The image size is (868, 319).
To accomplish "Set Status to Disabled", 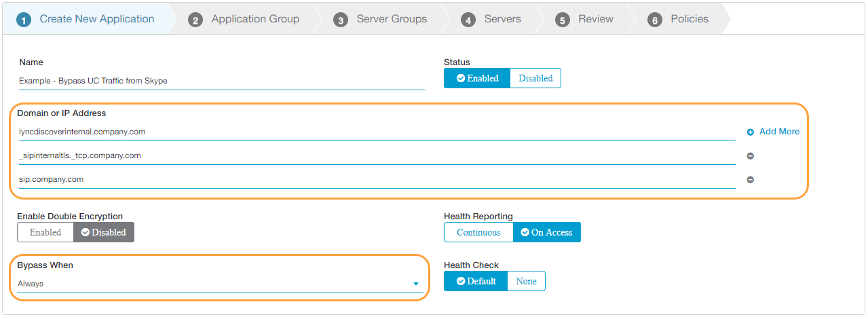I will [x=535, y=78].
